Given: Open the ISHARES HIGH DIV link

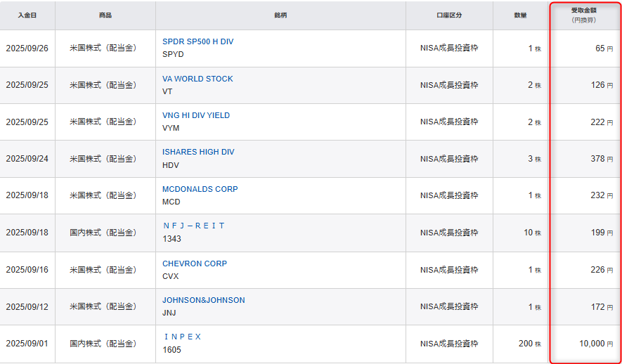Looking at the screenshot, I should pos(198,152).
